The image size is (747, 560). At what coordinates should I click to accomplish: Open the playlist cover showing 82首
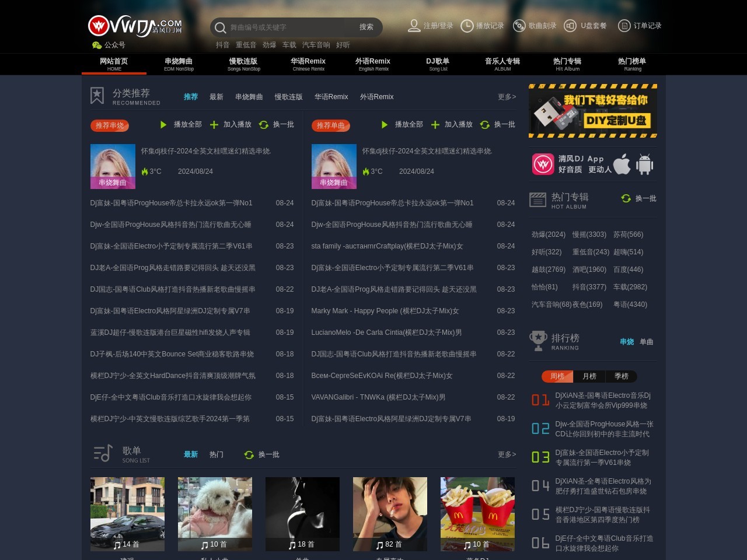click(x=390, y=514)
